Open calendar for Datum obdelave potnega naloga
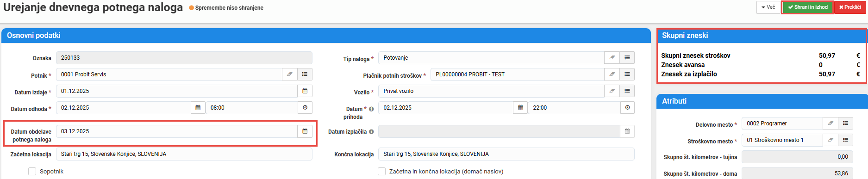The height and width of the screenshot is (179, 868). 305,131
